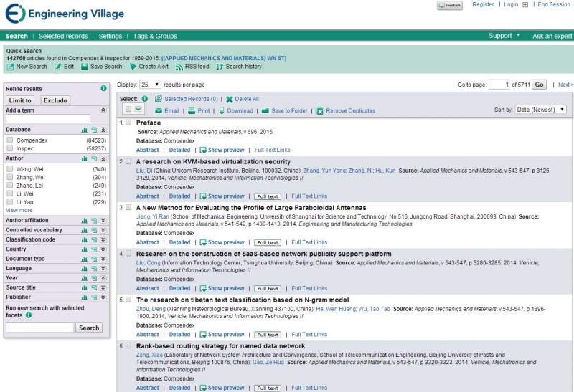Image resolution: width=574 pixels, height=392 pixels.
Task: Click the Select info icon
Action: [145, 99]
